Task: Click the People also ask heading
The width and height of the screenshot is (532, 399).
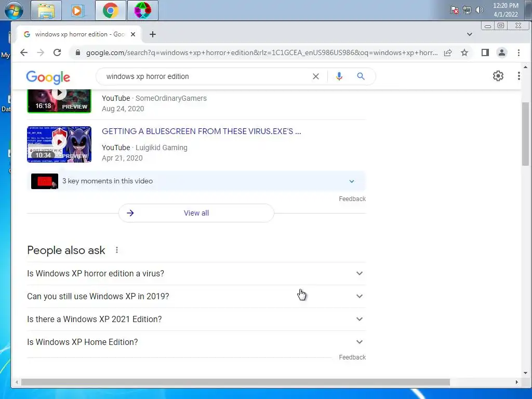Action: click(x=66, y=250)
